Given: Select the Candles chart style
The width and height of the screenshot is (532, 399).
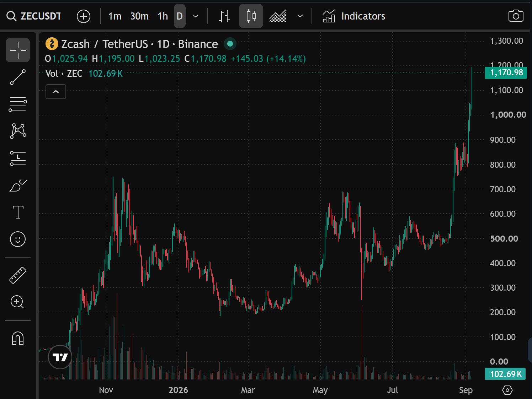Looking at the screenshot, I should click(x=251, y=16).
